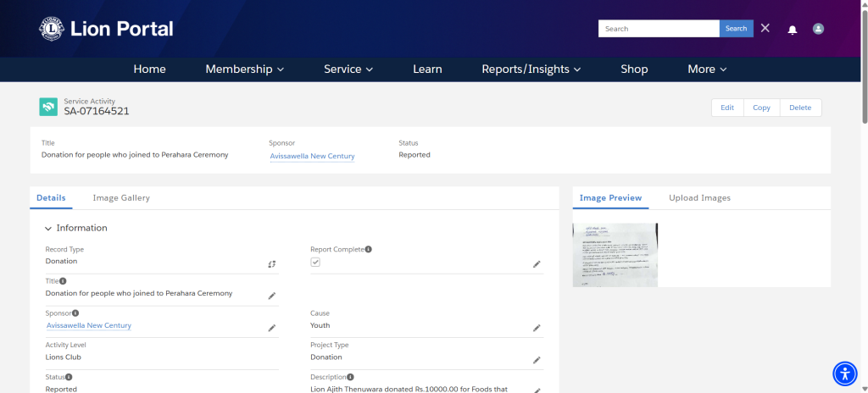The height and width of the screenshot is (393, 868).
Task: Edit Cause field pencil icon
Action: [x=537, y=329]
